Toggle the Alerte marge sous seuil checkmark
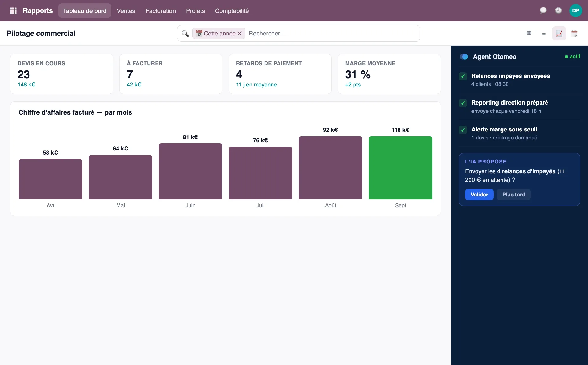Screen dimensions: 588x365 (463, 130)
